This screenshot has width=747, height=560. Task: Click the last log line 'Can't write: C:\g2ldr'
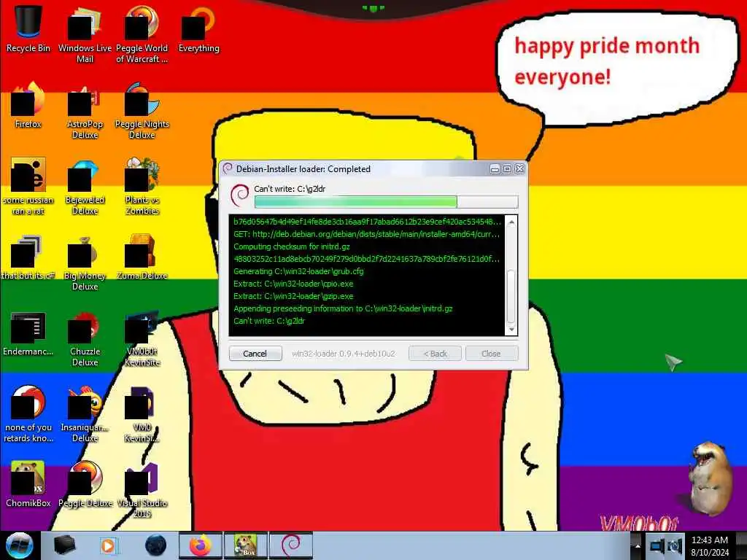(x=269, y=321)
